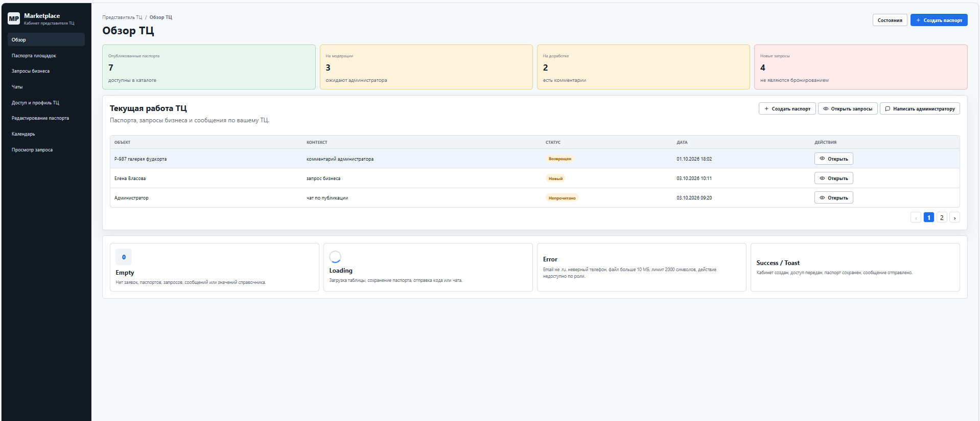Go to next page with arrow
The image size is (980, 421).
(x=954, y=217)
